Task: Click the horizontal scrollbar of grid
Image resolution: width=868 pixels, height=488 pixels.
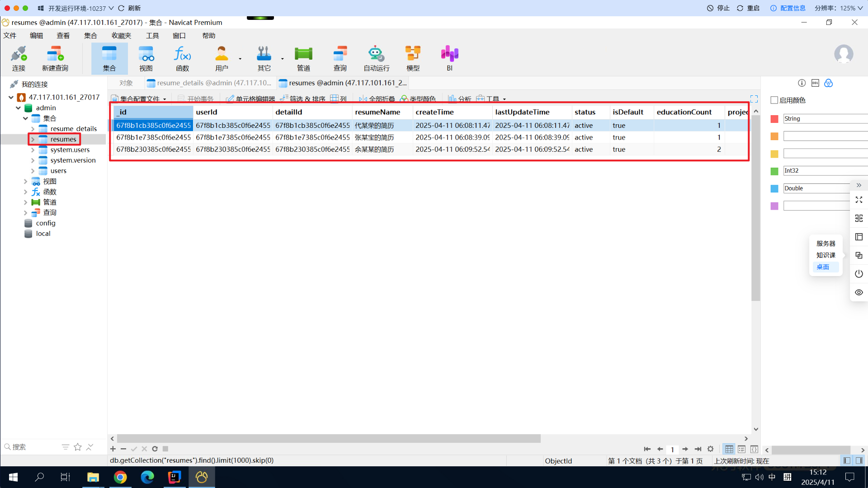Action: [x=329, y=439]
